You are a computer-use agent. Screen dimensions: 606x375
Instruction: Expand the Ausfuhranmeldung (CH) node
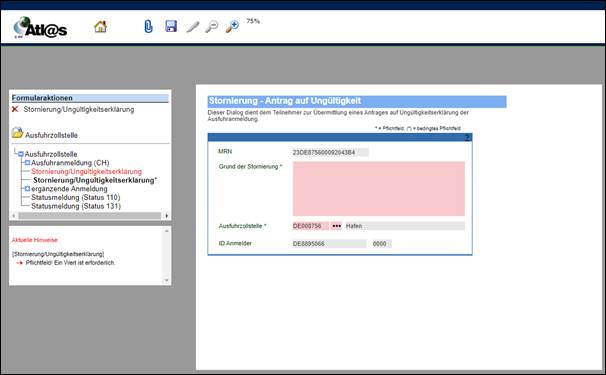click(27, 163)
